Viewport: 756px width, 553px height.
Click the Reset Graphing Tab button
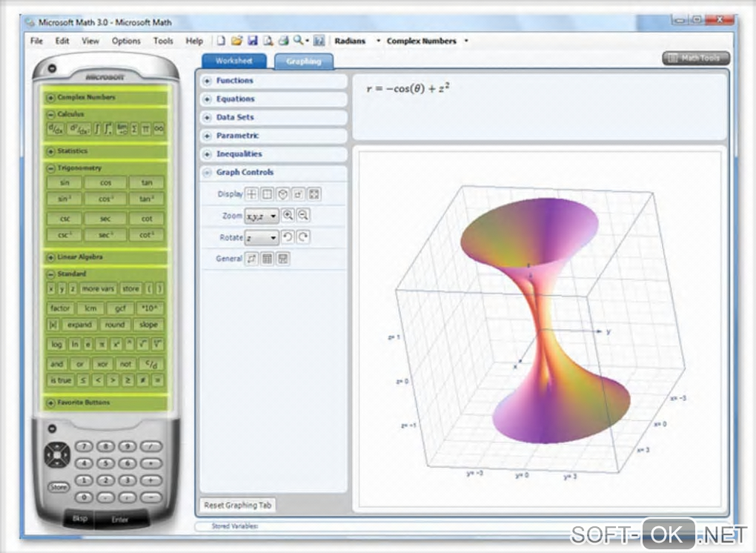coord(238,506)
